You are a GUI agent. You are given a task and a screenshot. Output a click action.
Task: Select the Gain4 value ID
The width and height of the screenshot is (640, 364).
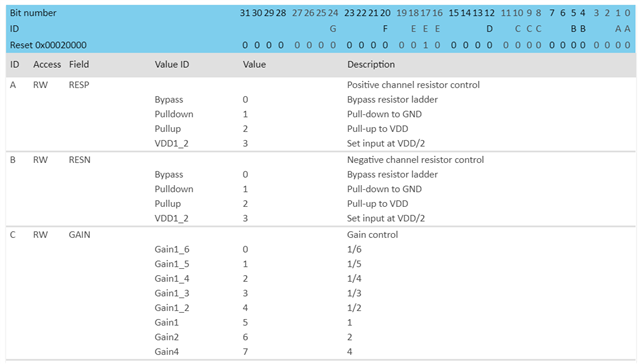pos(167,351)
